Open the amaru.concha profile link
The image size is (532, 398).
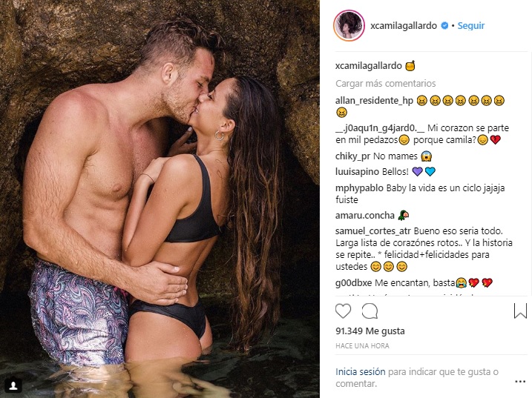pos(365,216)
